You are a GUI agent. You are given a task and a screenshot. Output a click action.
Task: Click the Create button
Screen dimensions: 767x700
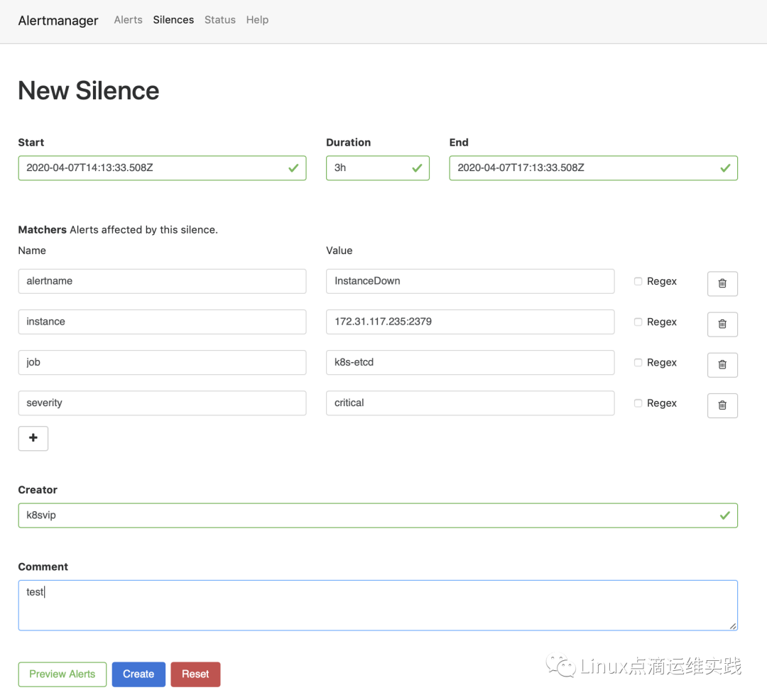coord(138,674)
